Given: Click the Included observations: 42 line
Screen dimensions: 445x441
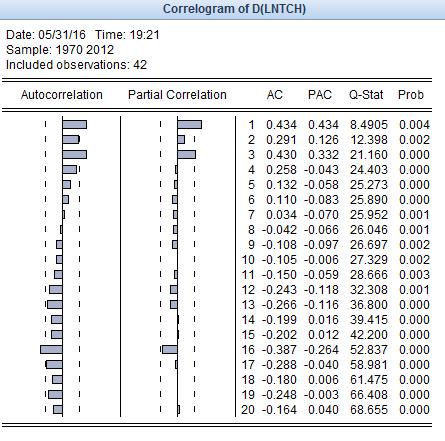Looking at the screenshot, I should [76, 65].
